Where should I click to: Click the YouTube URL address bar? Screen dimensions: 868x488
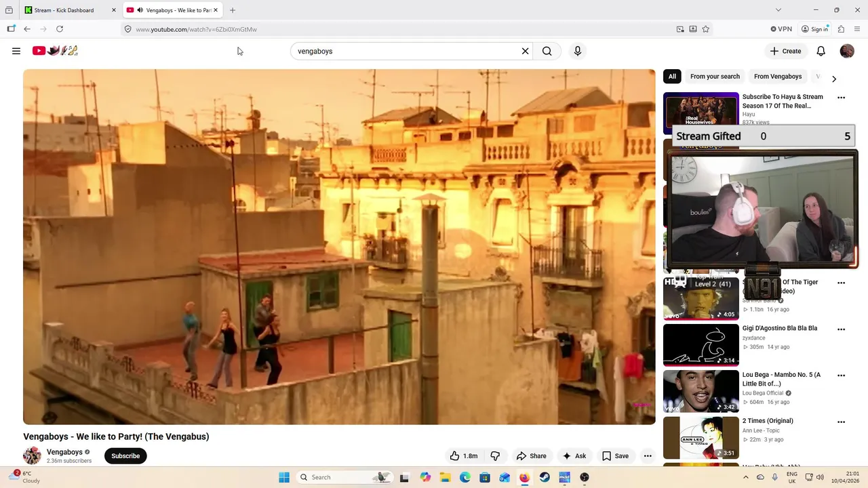tap(400, 29)
